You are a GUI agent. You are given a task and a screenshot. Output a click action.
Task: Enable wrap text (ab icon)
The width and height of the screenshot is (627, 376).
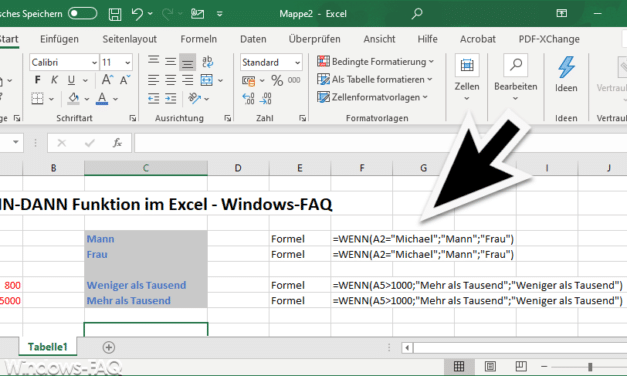click(x=208, y=61)
